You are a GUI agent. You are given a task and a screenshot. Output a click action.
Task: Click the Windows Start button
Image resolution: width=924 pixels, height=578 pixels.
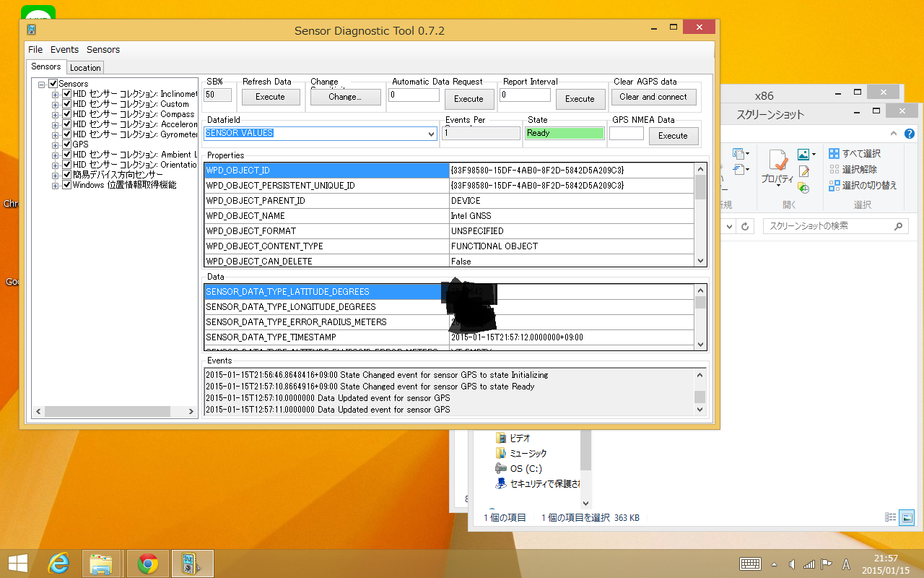17,564
